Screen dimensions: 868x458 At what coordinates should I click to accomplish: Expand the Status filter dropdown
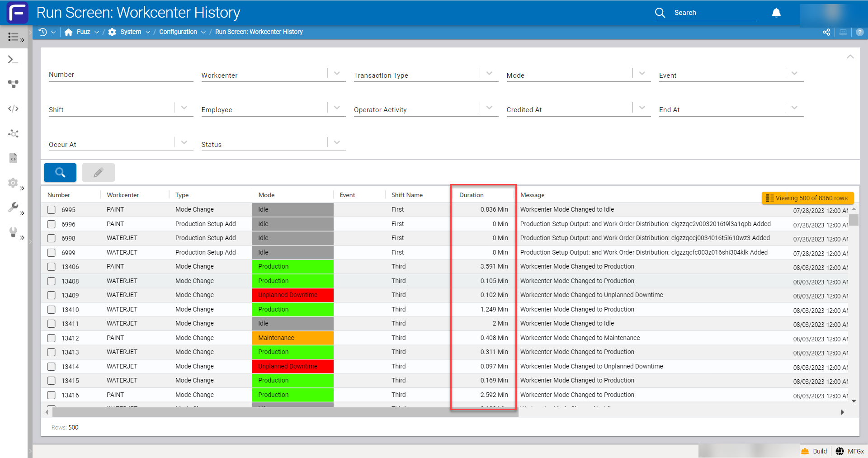337,142
